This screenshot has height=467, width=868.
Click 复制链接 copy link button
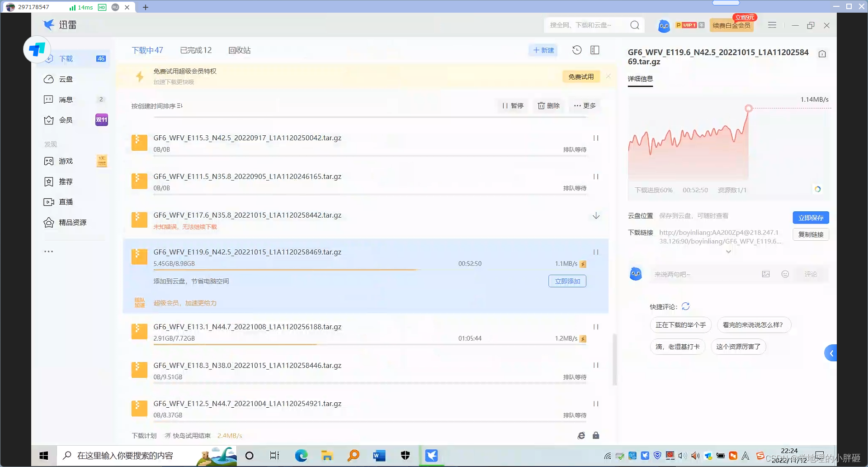point(811,234)
